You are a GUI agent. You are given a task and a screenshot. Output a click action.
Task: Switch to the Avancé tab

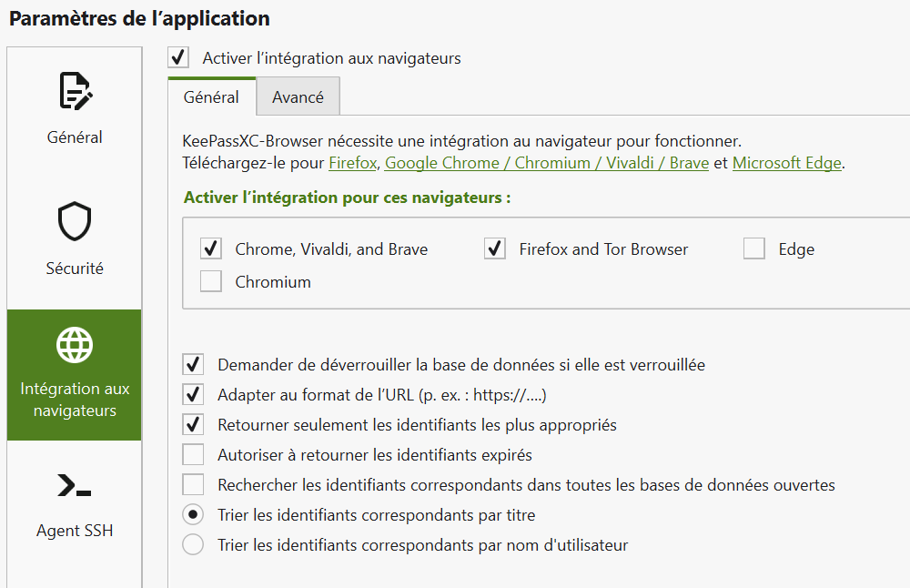pyautogui.click(x=298, y=96)
